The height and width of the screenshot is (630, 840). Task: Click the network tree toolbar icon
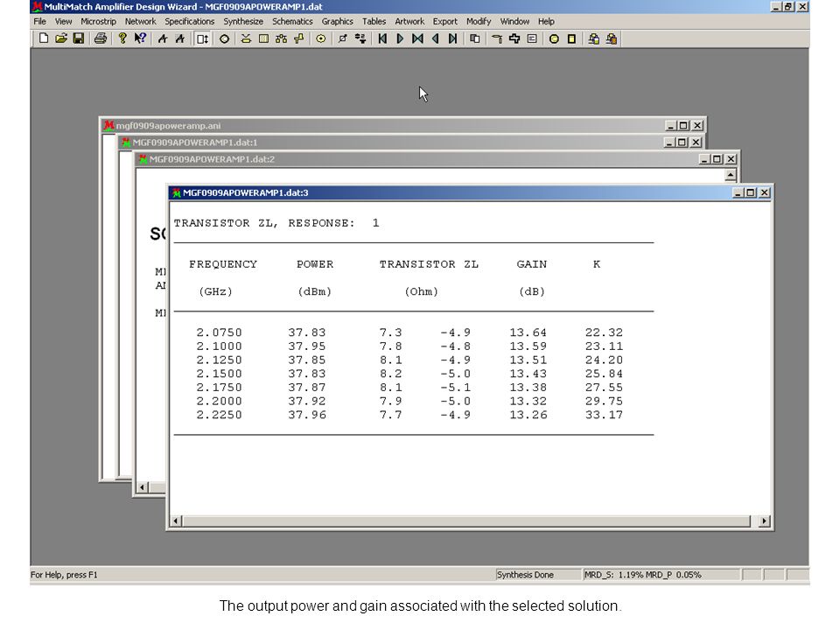pyautogui.click(x=281, y=38)
